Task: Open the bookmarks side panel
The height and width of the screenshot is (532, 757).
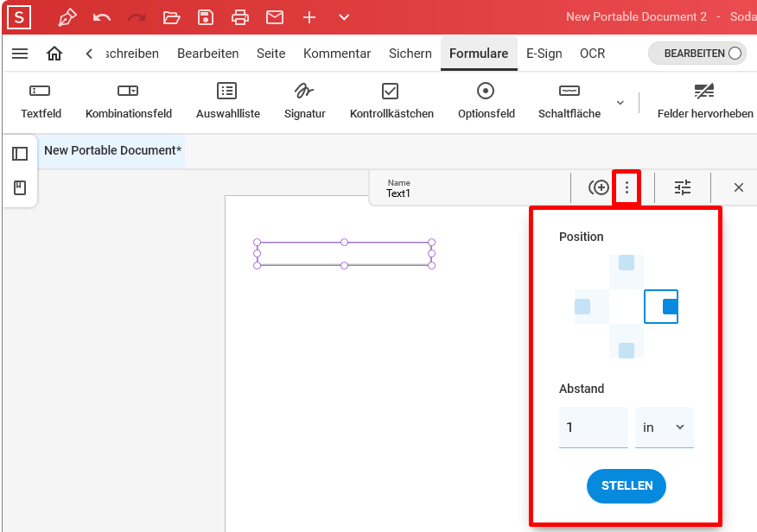Action: (x=20, y=187)
